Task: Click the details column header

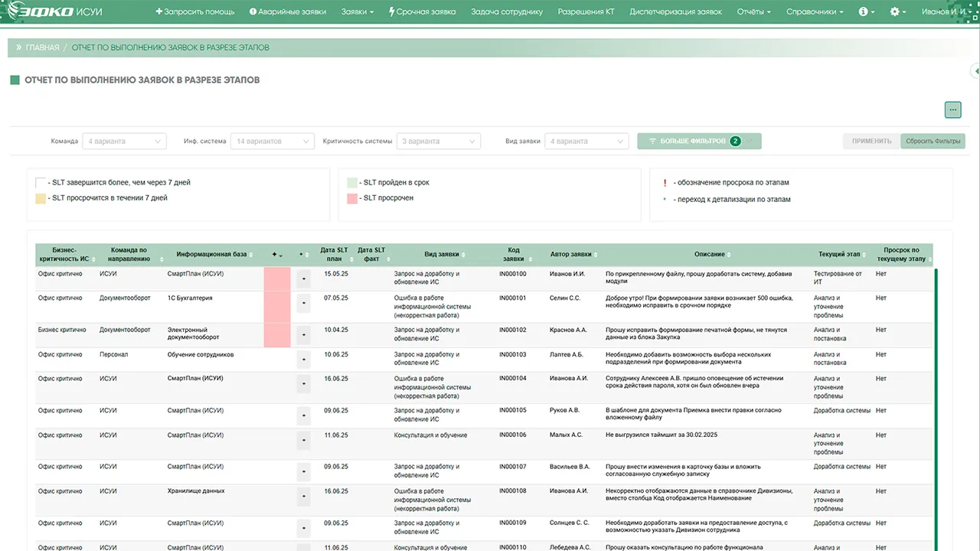Action: [x=303, y=254]
